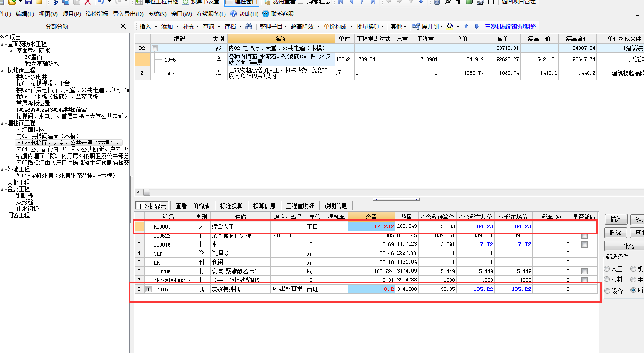The image size is (644, 353).
Task: Collapse the 楼地面工程 tree node
Action: [x=3, y=70]
